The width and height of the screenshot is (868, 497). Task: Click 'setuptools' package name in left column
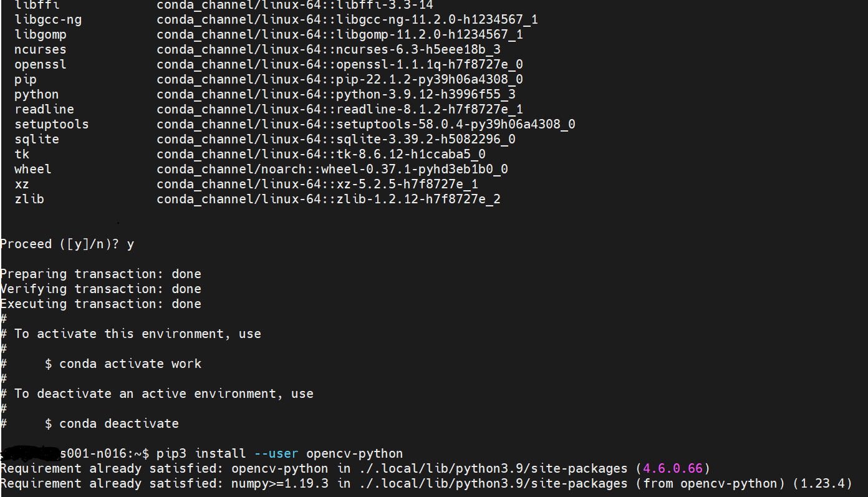(x=52, y=125)
